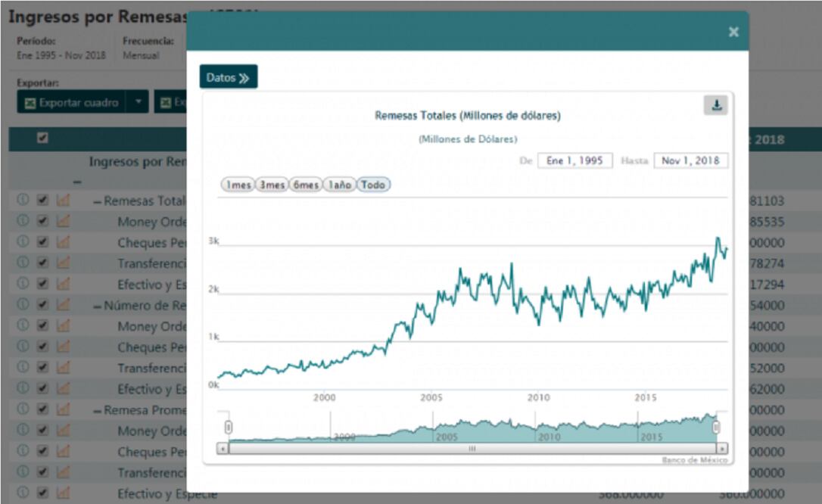Collapse the Remesas Totales group
The height and width of the screenshot is (504, 822).
(x=98, y=202)
